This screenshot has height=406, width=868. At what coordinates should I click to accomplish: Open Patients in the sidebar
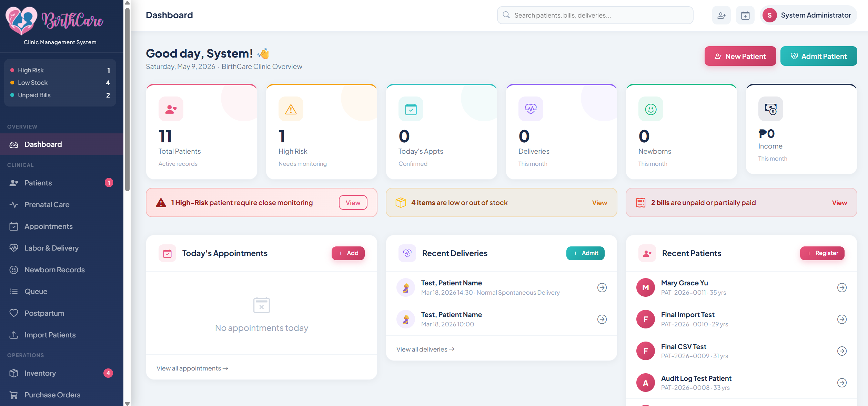tap(62, 183)
